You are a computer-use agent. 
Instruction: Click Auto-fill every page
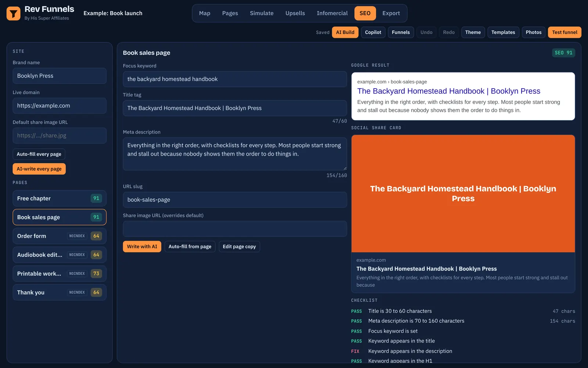point(39,154)
